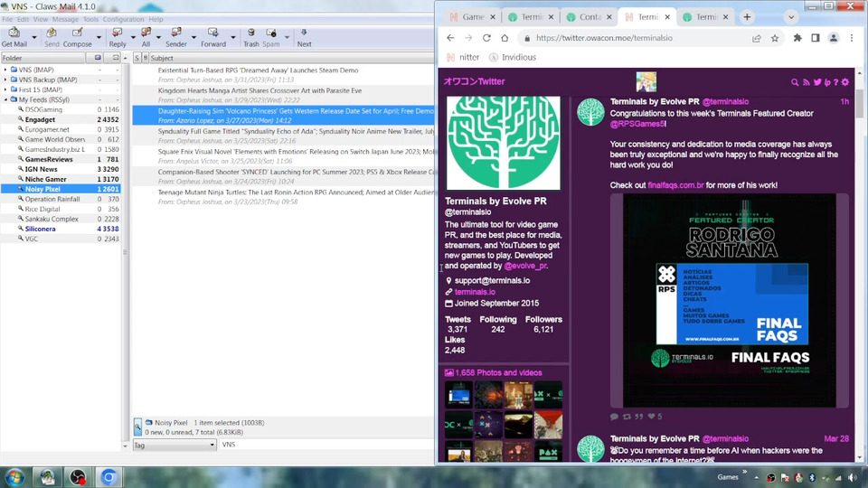This screenshot has height=488, width=868.
Task: Toggle quick search icon beside Noisy Pixel status
Action: pos(137,427)
